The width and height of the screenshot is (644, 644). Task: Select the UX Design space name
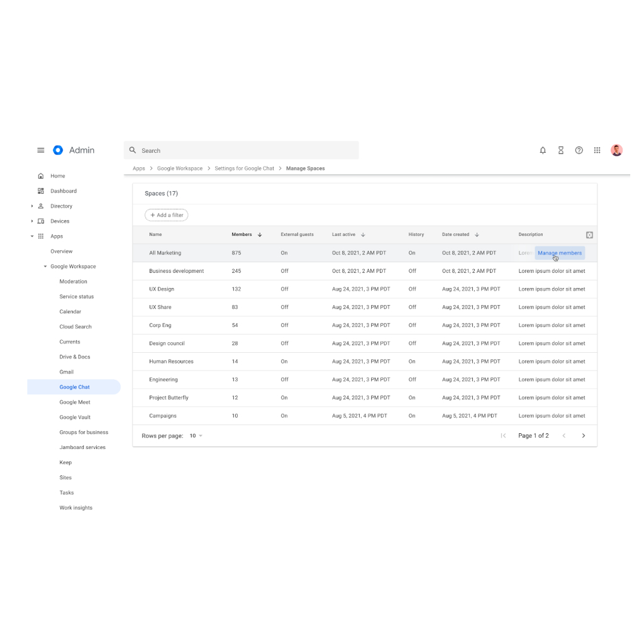tap(162, 289)
